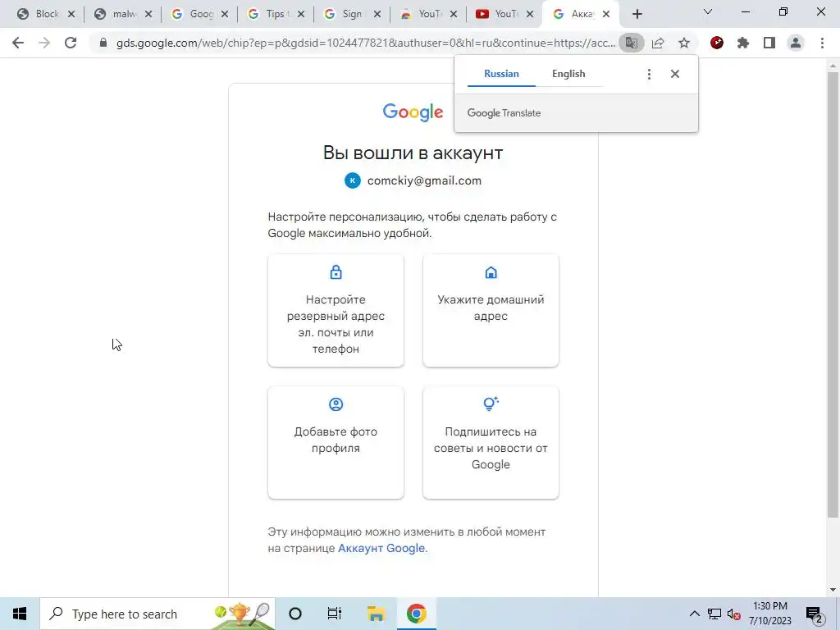Open the notification center icon
The image size is (840, 630).
(x=815, y=614)
